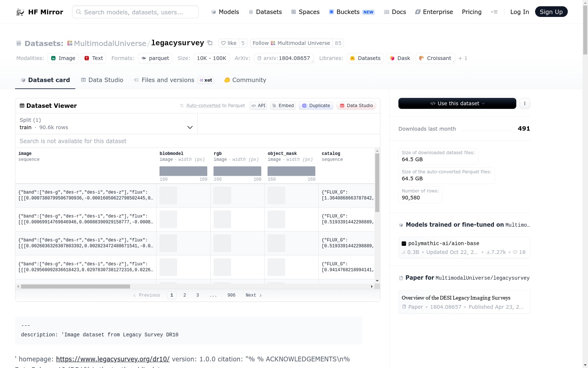Viewport: 588px width, 368px height.
Task: Open Data Studio from the viewer header
Action: click(x=356, y=106)
